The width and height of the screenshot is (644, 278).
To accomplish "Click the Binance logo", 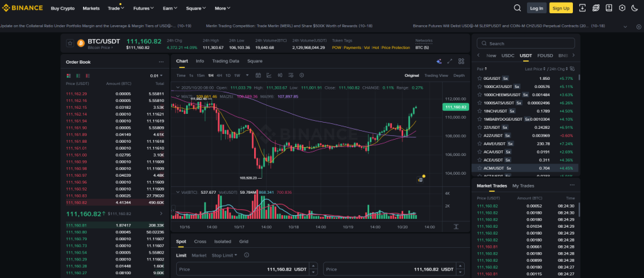I will 22,8.
